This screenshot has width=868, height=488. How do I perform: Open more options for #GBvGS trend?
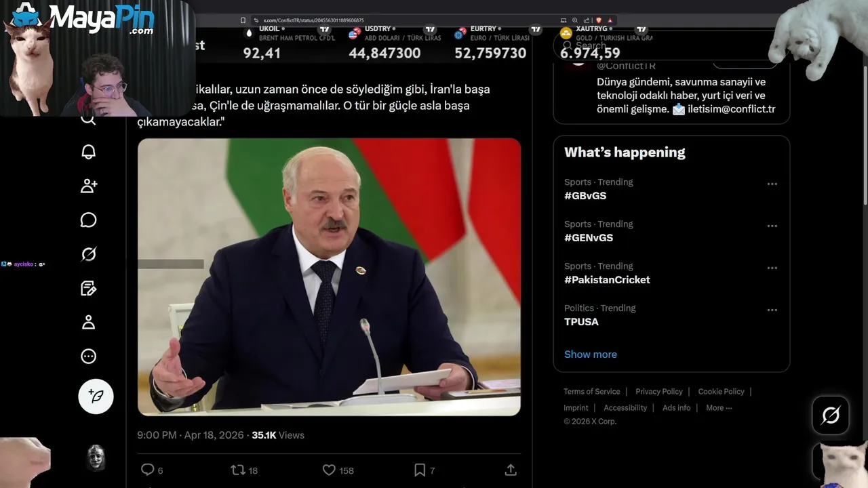(x=772, y=184)
